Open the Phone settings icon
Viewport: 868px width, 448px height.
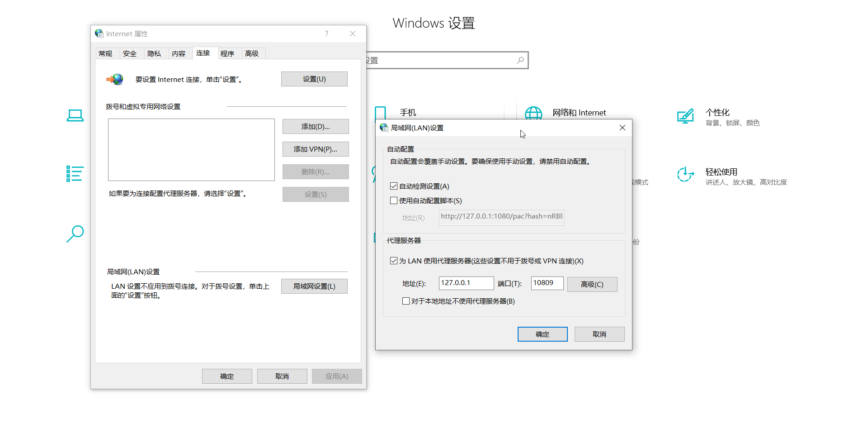(381, 113)
